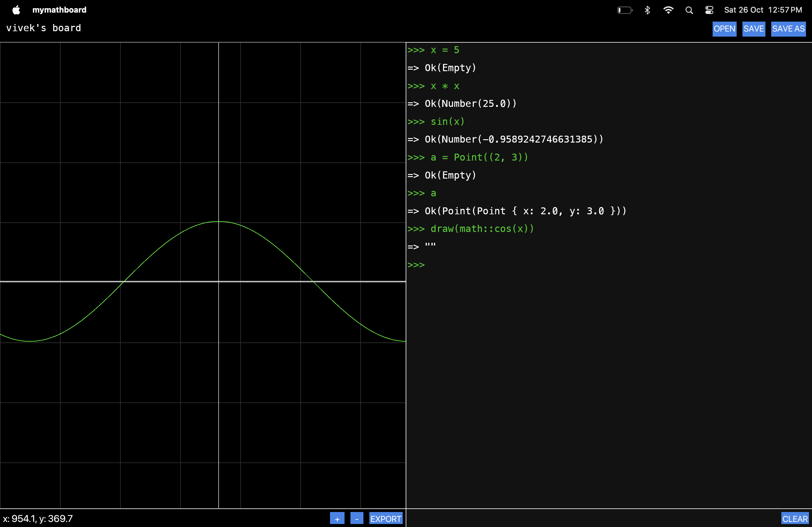Viewport: 812px width, 527px height.
Task: Export the graph with EXPORT button
Action: coord(386,519)
